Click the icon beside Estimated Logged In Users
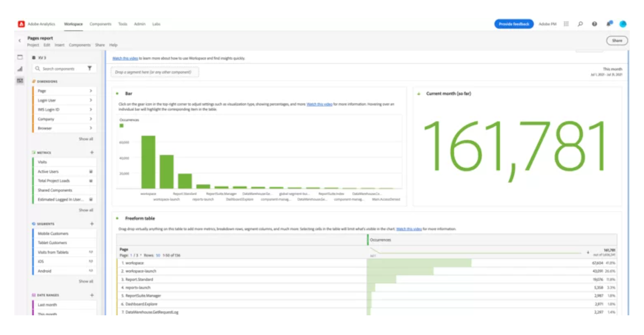This screenshot has height=335, width=644. (x=91, y=199)
